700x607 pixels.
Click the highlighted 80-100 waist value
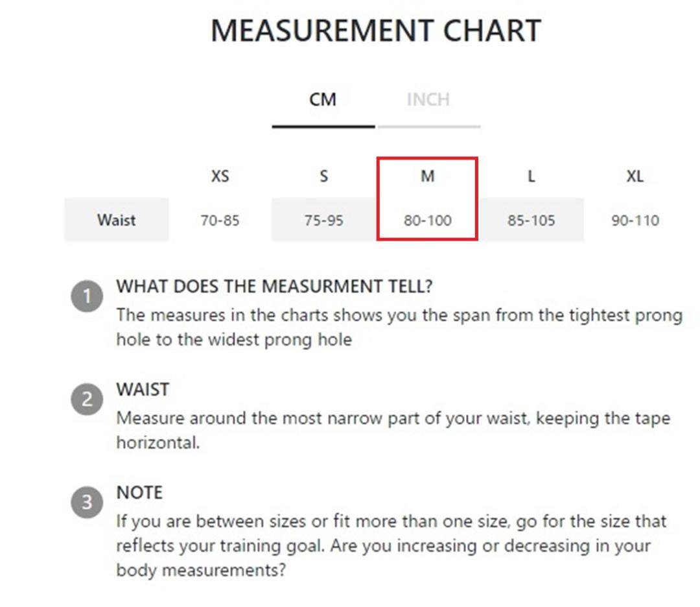(427, 220)
